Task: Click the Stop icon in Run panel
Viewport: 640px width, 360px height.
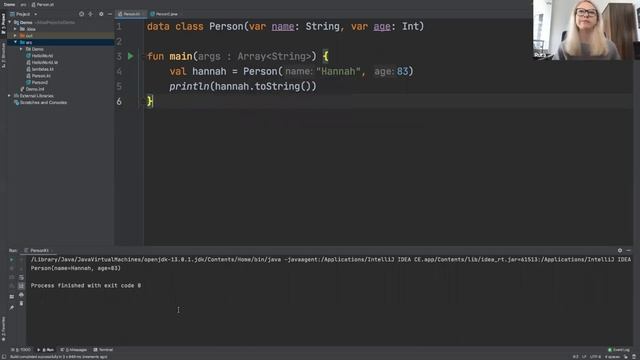Action: pyautogui.click(x=11, y=269)
